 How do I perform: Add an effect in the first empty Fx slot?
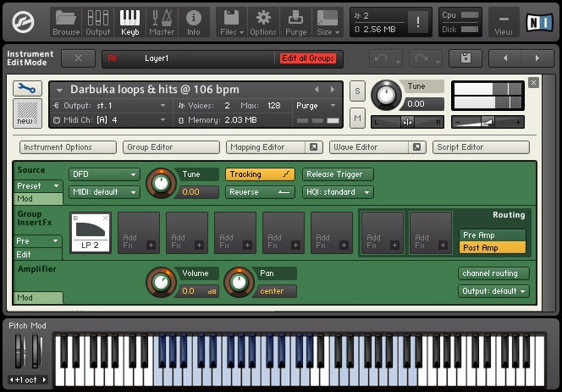(x=139, y=233)
